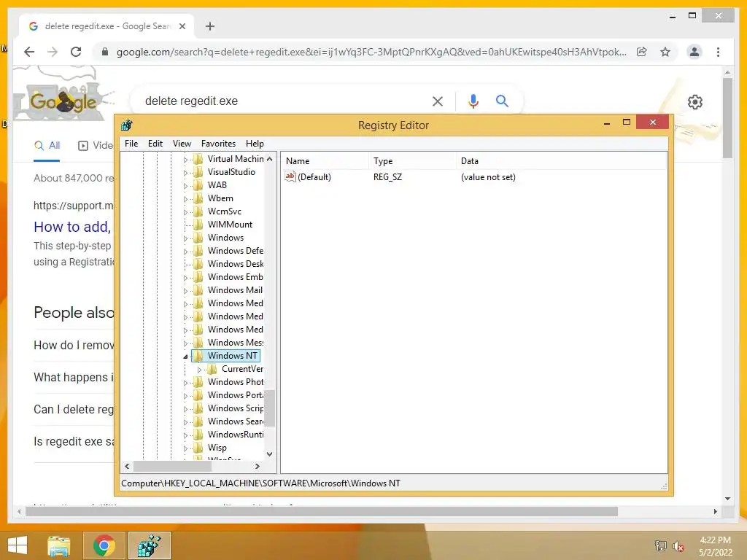Open the Windows Start button
747x560 pixels.
click(x=18, y=545)
